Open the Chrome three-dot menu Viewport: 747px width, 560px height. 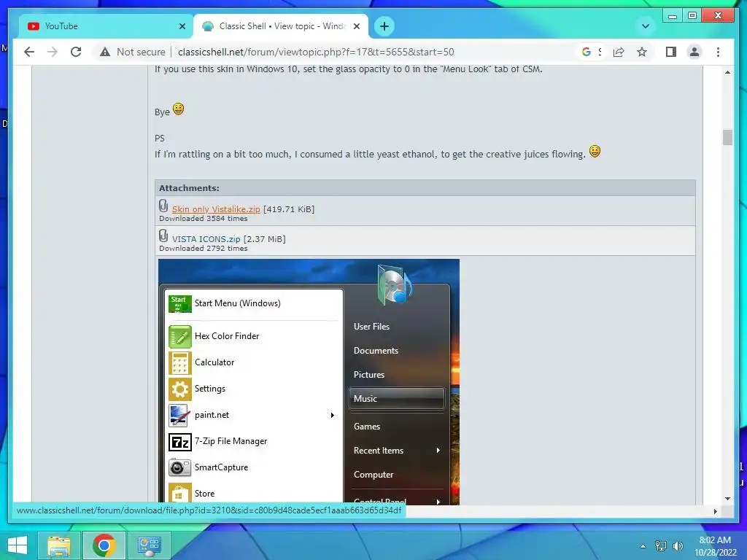pos(718,52)
